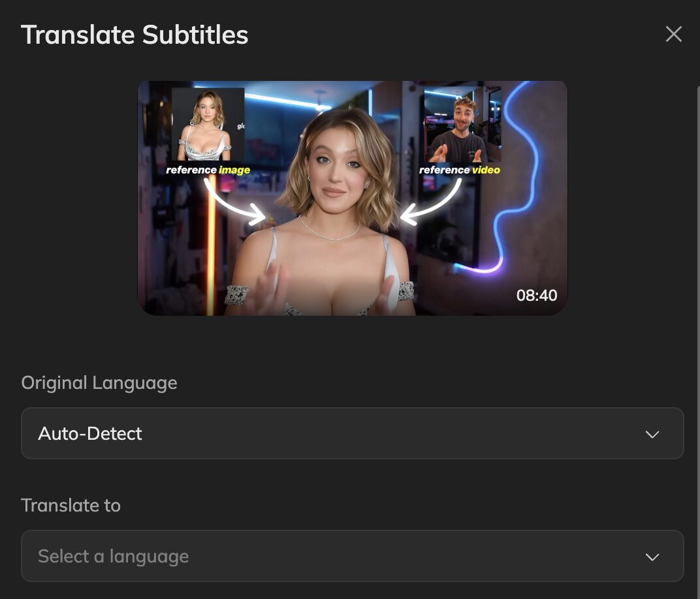Image resolution: width=700 pixels, height=599 pixels.
Task: Click the Translate to label
Action: pos(71,505)
